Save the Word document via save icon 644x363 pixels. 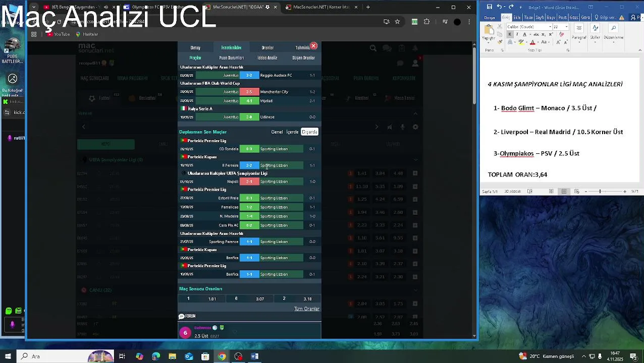[490, 7]
